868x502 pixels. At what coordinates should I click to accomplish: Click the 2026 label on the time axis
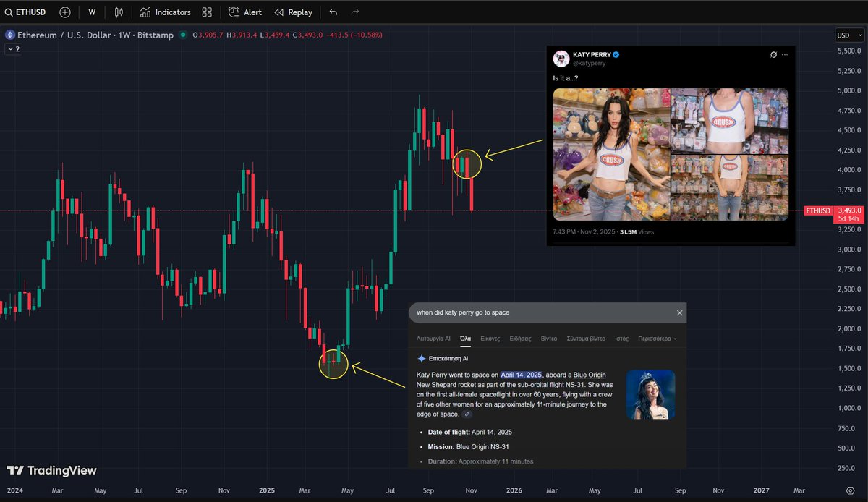point(514,490)
